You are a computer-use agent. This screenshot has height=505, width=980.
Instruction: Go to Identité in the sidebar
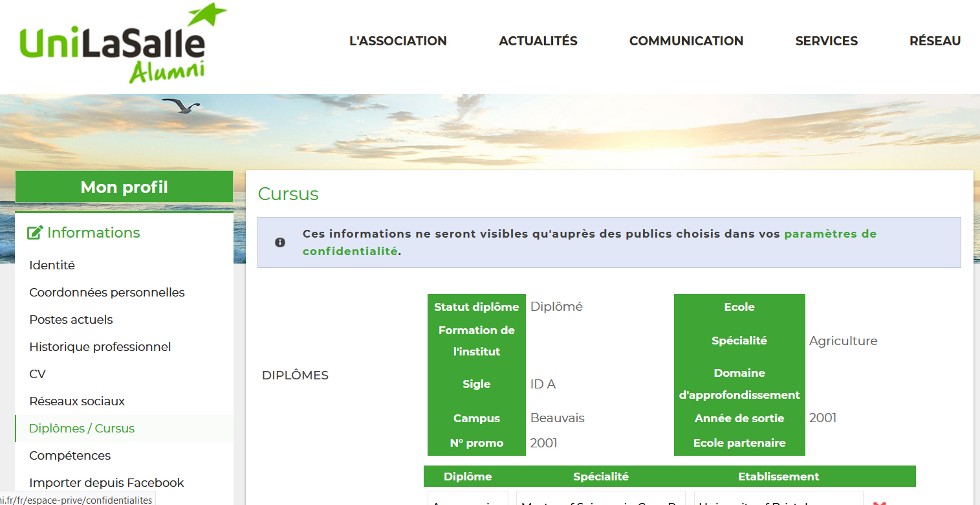click(52, 265)
